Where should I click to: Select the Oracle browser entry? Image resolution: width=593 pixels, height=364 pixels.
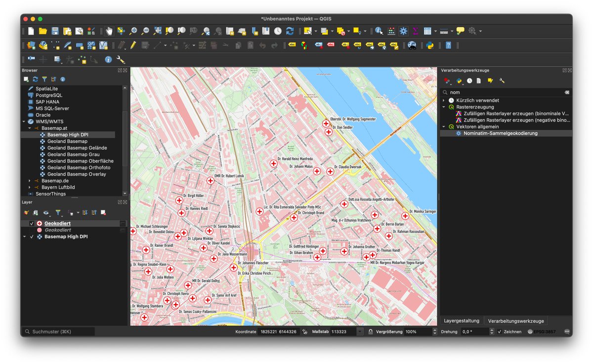(43, 115)
